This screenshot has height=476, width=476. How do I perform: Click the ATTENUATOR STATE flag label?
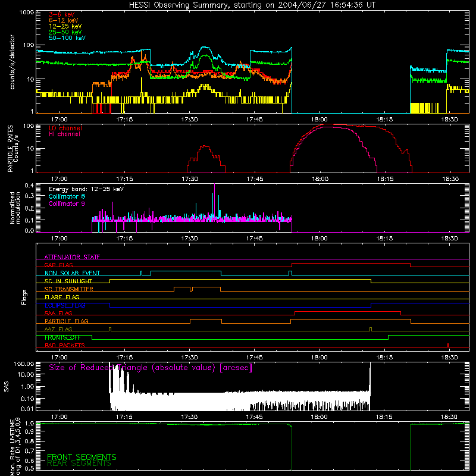pos(72,257)
